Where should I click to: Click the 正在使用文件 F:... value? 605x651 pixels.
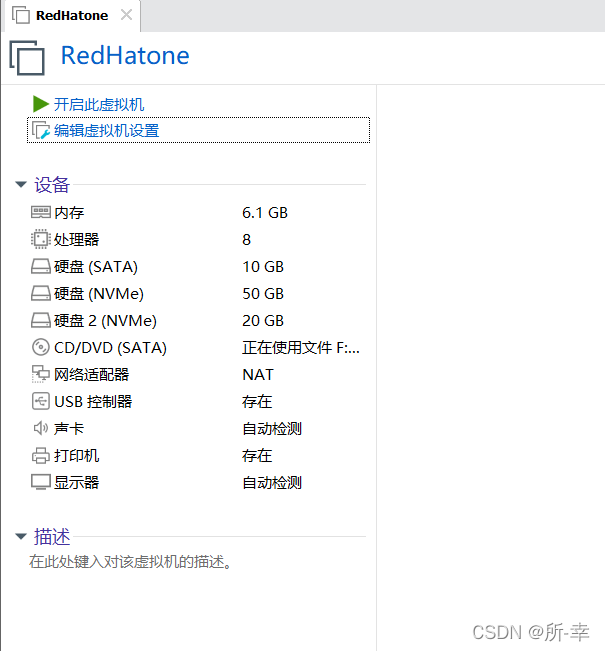click(x=301, y=348)
